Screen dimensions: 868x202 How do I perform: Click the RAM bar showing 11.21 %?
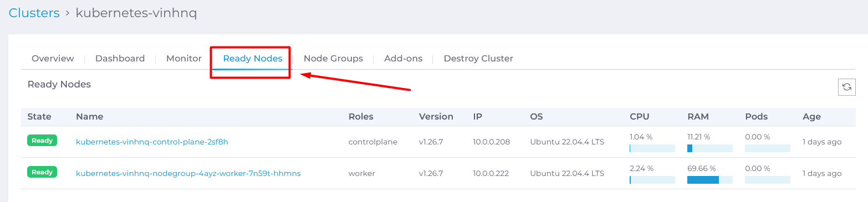pos(710,148)
